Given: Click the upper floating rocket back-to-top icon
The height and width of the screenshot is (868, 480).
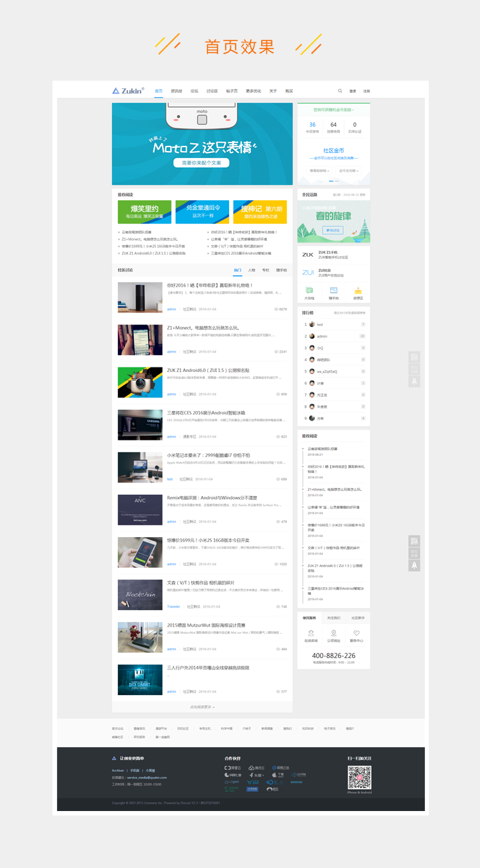Looking at the screenshot, I should click(x=414, y=382).
